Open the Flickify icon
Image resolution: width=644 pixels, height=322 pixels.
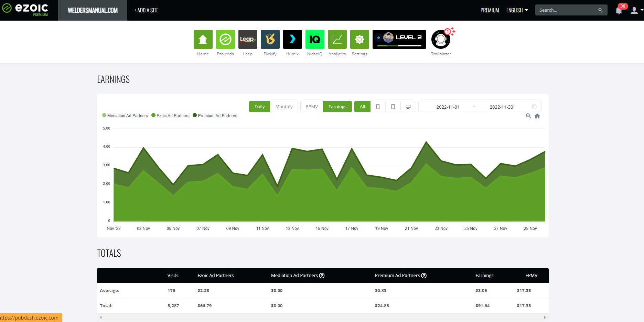coord(270,39)
